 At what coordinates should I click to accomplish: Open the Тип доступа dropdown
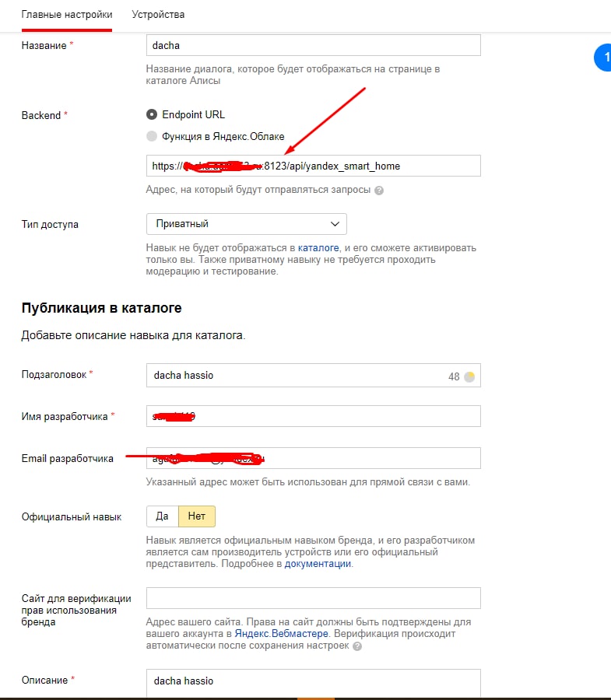(246, 224)
